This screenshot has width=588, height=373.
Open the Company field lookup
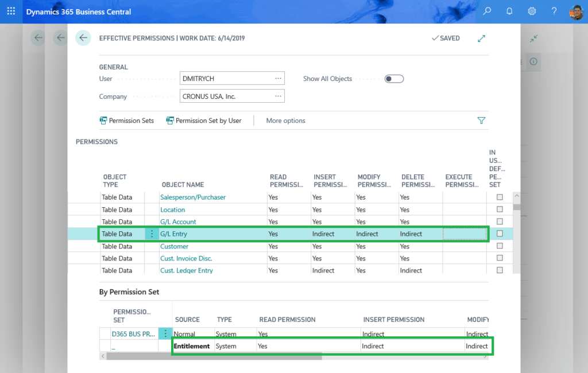(x=279, y=95)
